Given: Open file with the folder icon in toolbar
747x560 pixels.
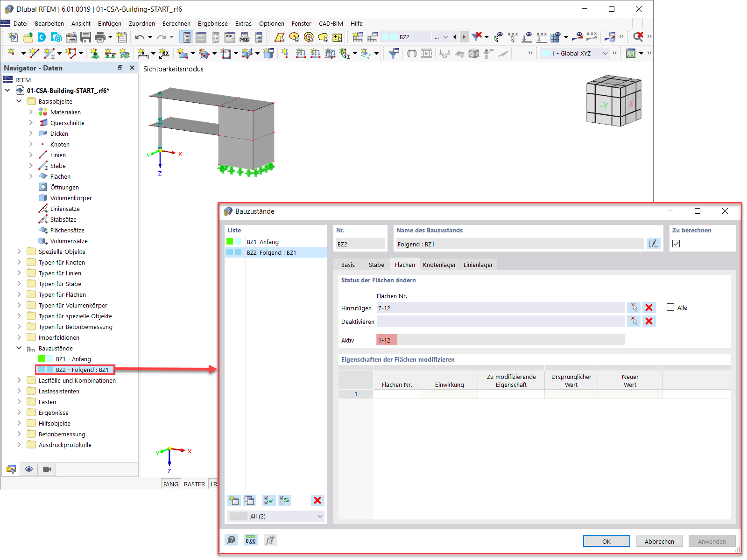Looking at the screenshot, I should pyautogui.click(x=28, y=37).
